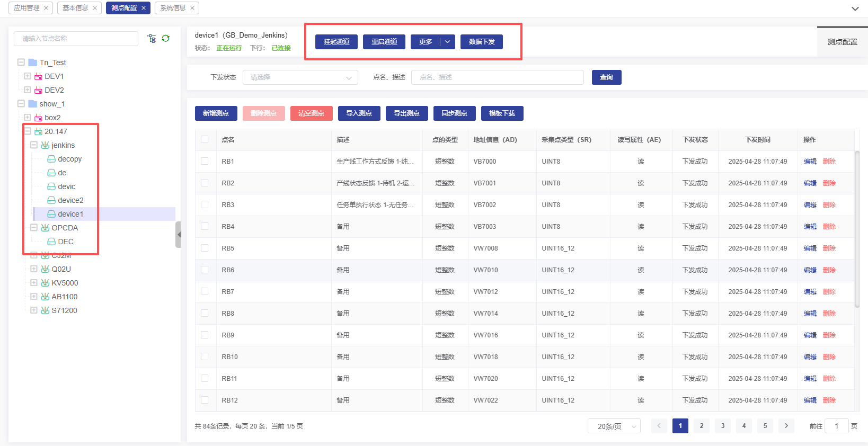Toggle the select-all header checkbox

[x=205, y=140]
